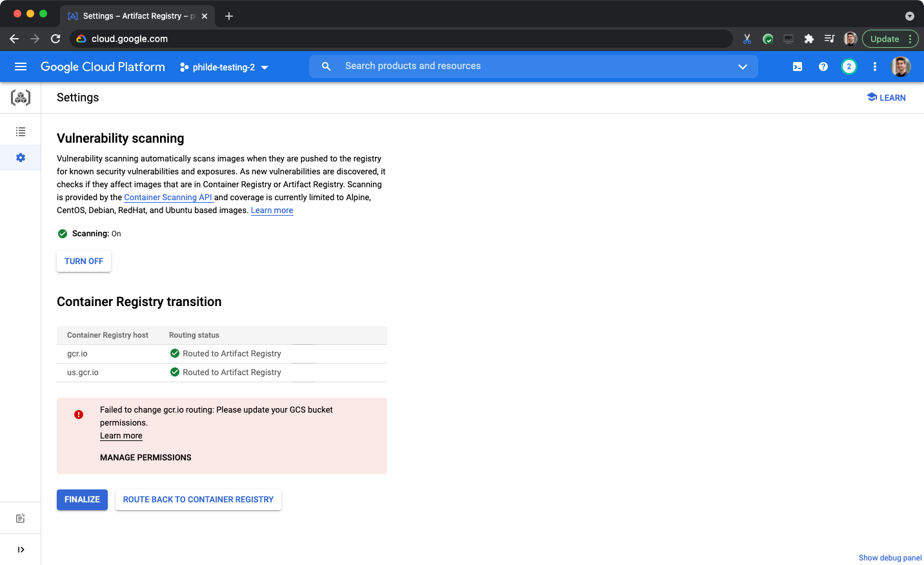The image size is (924, 565).
Task: Open the philde-testing-2 project selector
Action: coord(224,67)
